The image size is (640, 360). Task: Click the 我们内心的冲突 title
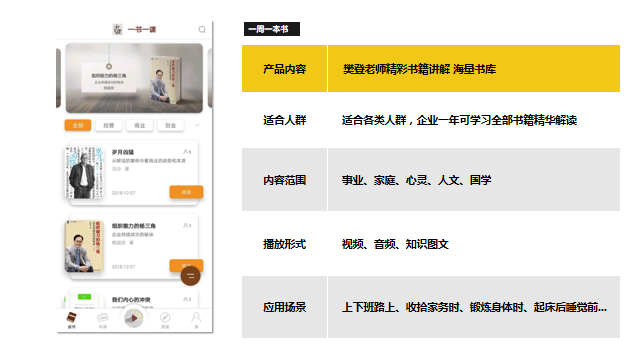point(131,300)
